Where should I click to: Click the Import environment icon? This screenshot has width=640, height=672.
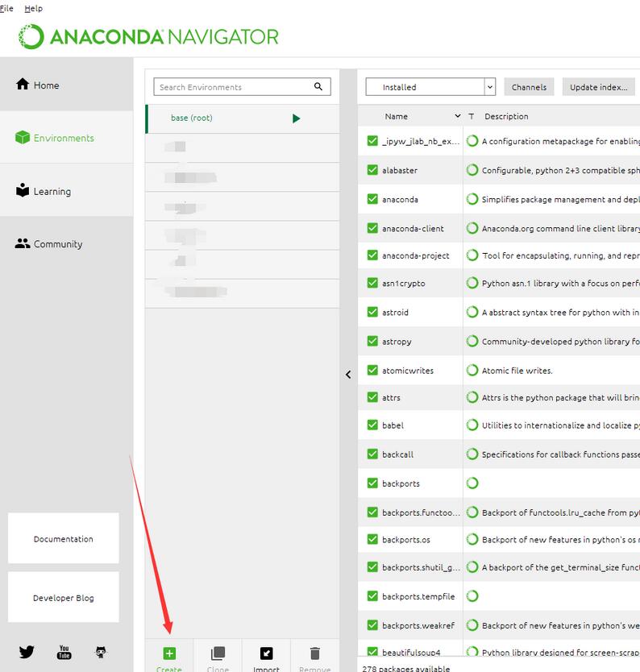tap(266, 653)
